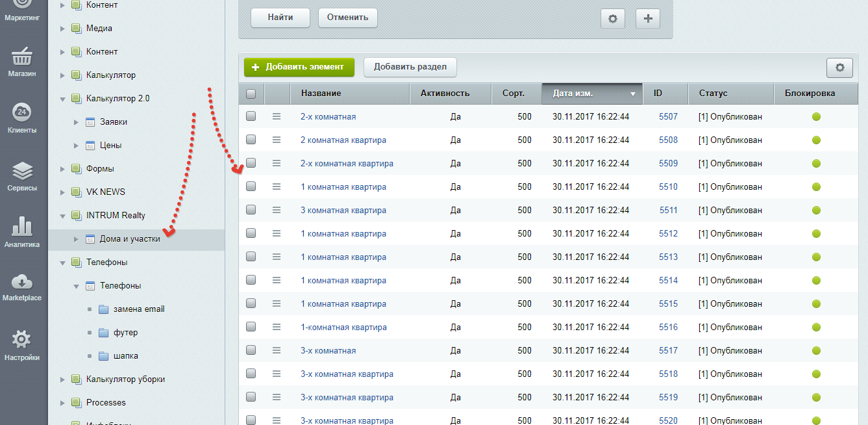868x425 pixels.
Task: Open the Сервисы sidebar section
Action: (22, 175)
